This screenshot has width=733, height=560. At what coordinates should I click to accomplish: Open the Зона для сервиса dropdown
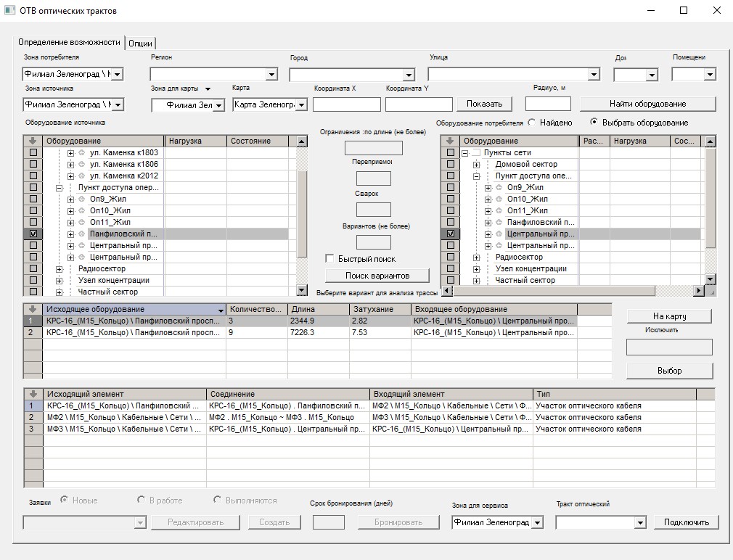click(538, 522)
